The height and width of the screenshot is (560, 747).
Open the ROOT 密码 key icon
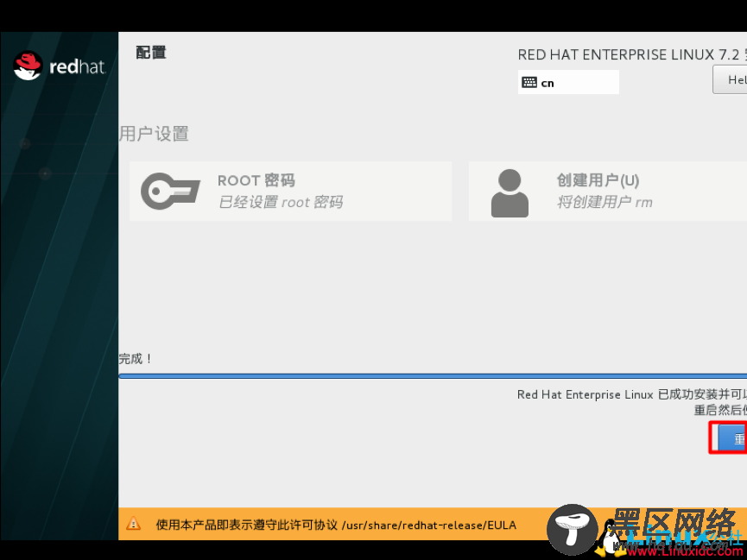170,191
